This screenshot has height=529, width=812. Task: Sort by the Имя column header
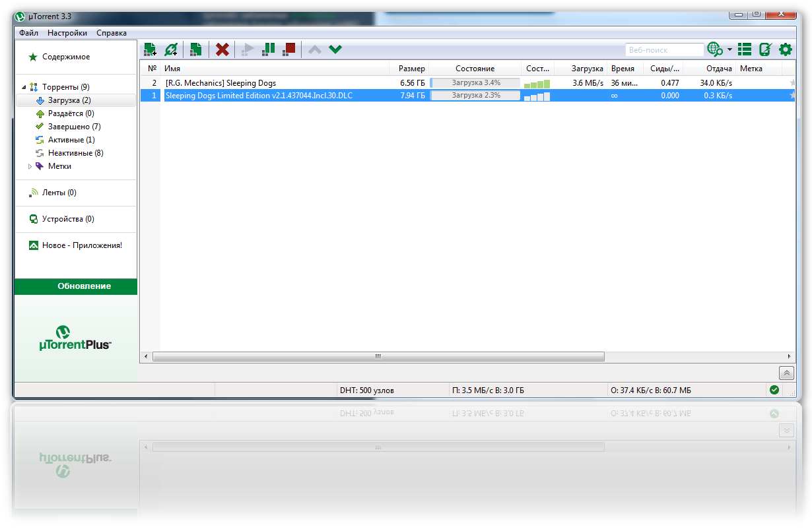point(274,69)
